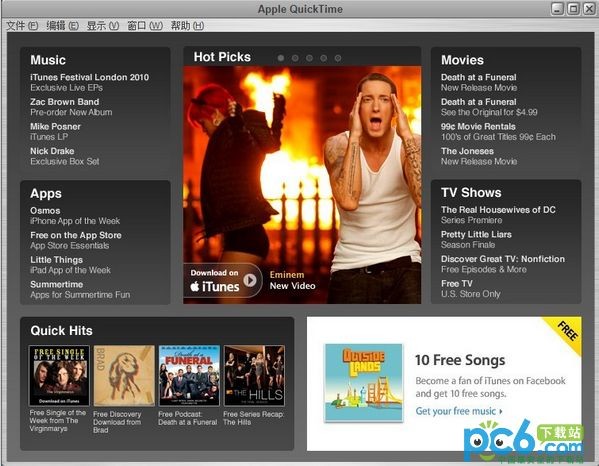Click the Free Single of the Week thumbnail
This screenshot has width=599, height=466.
tap(59, 375)
